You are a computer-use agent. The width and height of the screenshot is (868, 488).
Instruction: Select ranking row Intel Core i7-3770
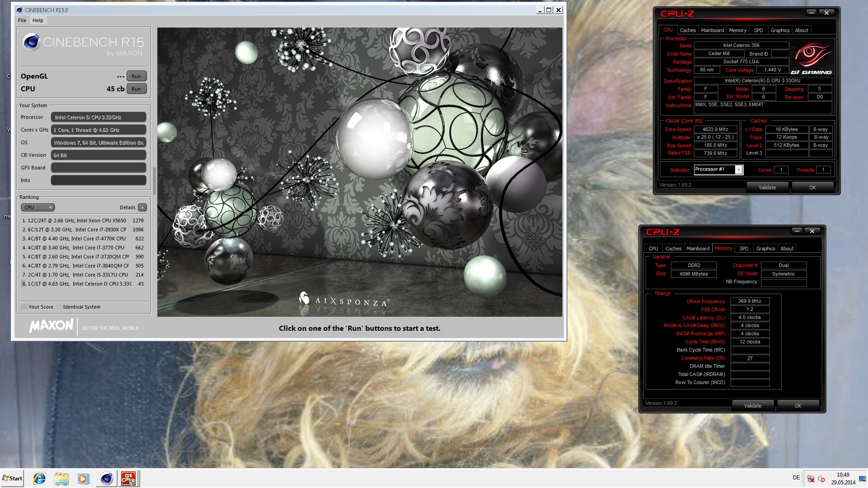click(84, 248)
